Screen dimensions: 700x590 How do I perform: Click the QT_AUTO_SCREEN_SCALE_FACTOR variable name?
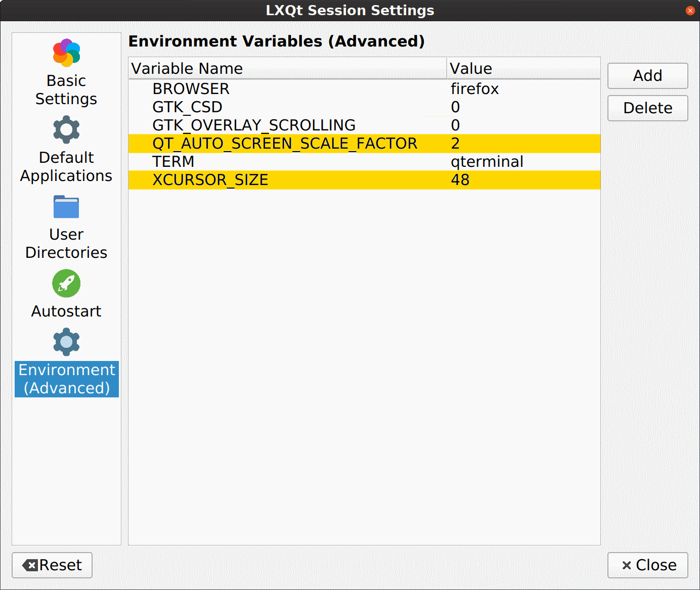tap(285, 144)
